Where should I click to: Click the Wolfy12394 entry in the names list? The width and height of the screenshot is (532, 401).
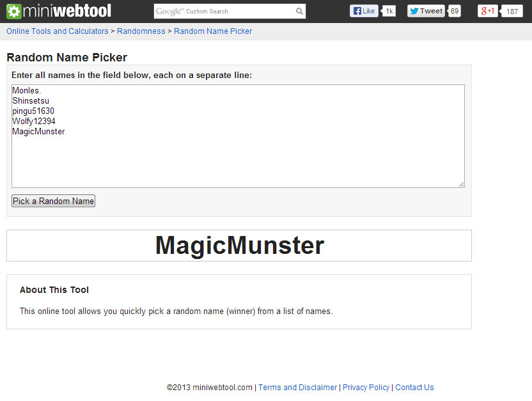click(33, 122)
